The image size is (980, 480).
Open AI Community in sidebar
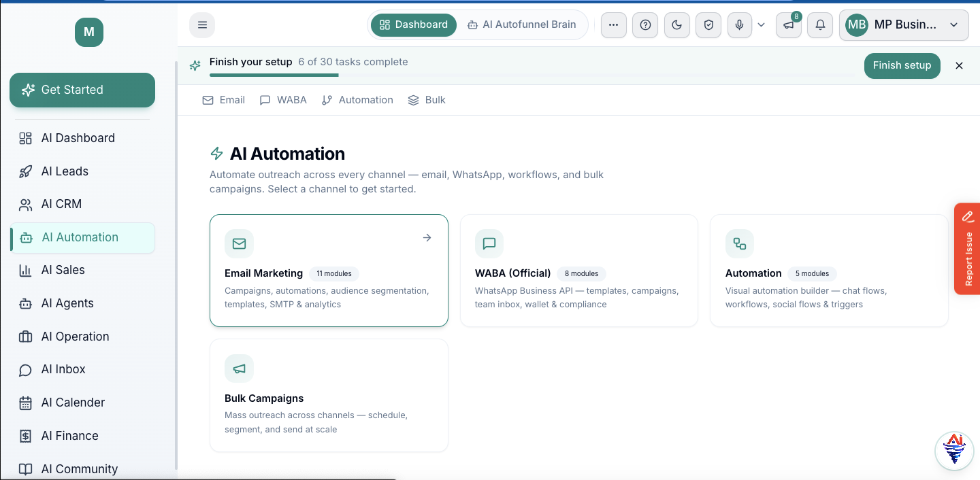coord(82,469)
